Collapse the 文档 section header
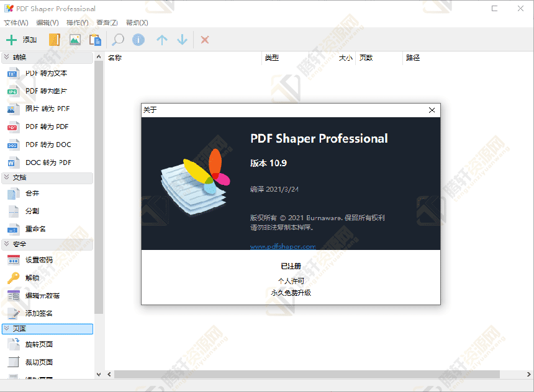 click(x=47, y=177)
